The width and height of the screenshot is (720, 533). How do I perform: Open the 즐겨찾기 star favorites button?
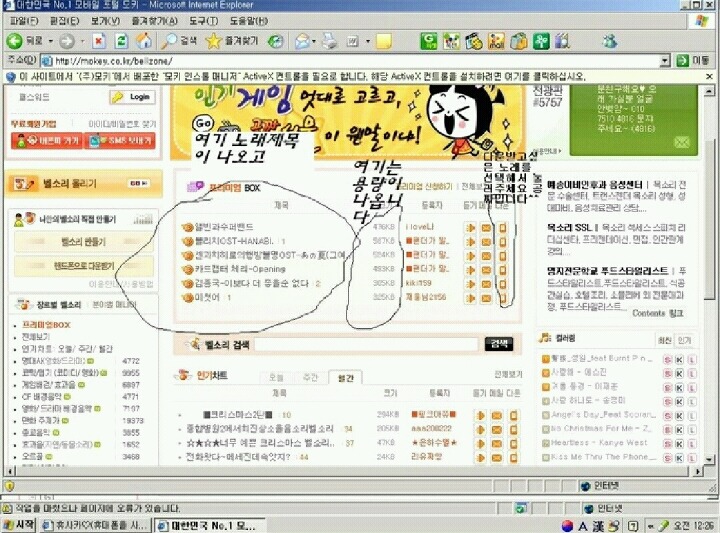[x=232, y=41]
